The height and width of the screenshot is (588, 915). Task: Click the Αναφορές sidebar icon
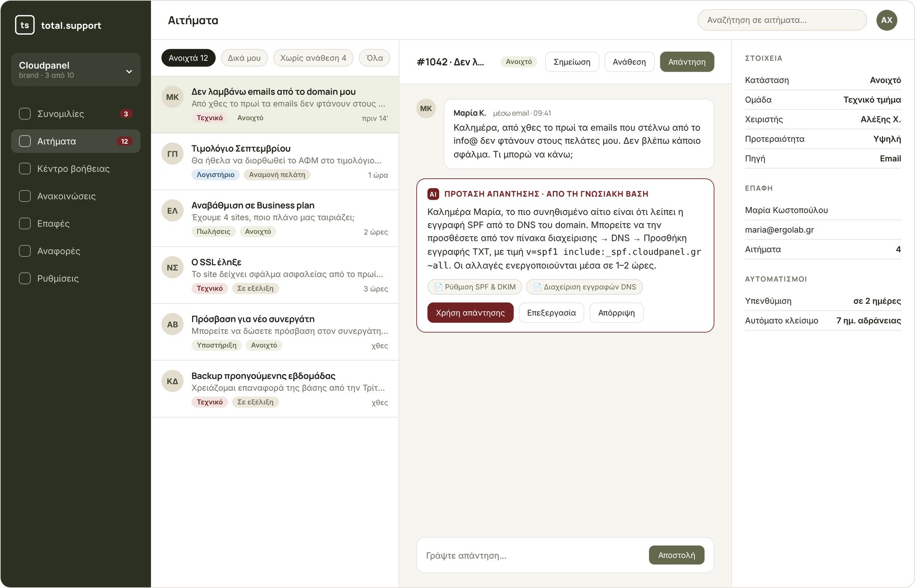tap(25, 251)
